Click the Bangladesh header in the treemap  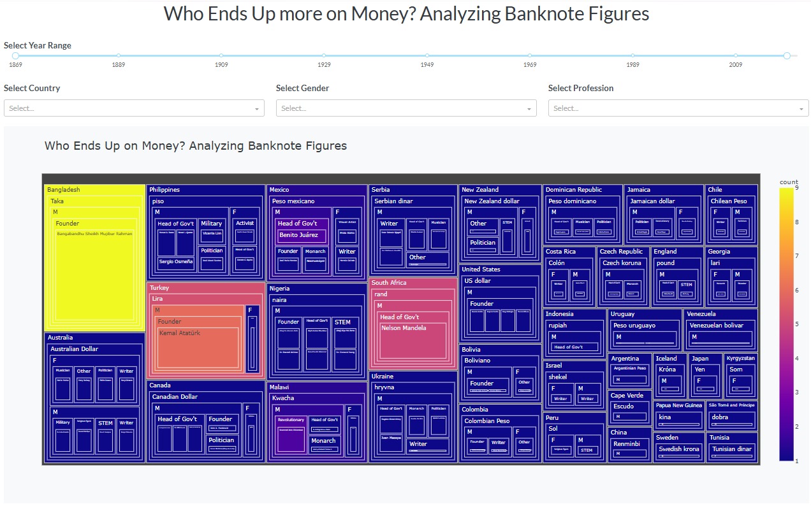[x=64, y=190]
